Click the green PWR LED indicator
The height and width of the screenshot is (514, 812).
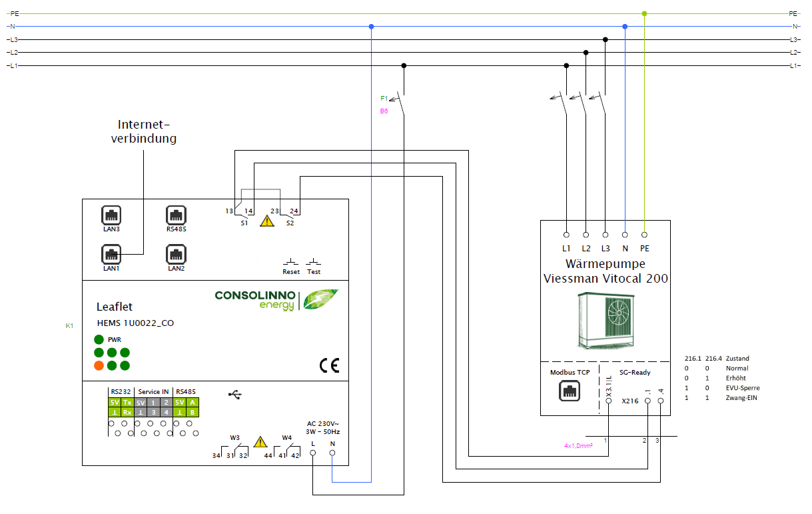tap(99, 339)
